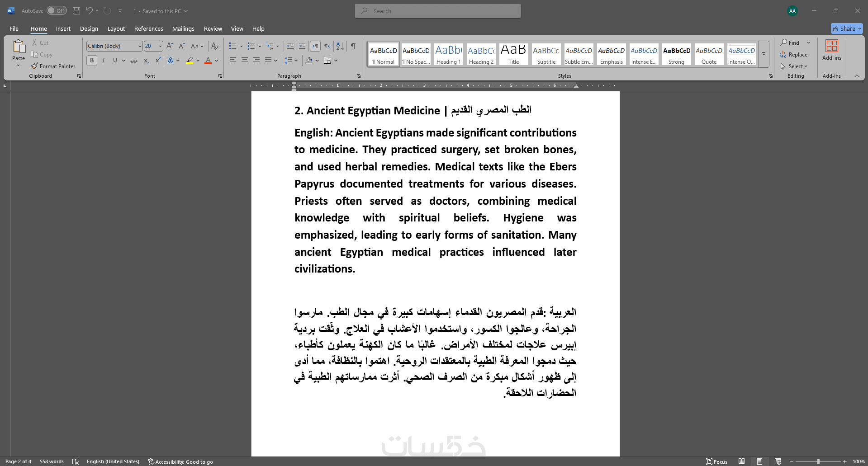Apply the text highlight color
868x466 pixels.
pyautogui.click(x=190, y=61)
